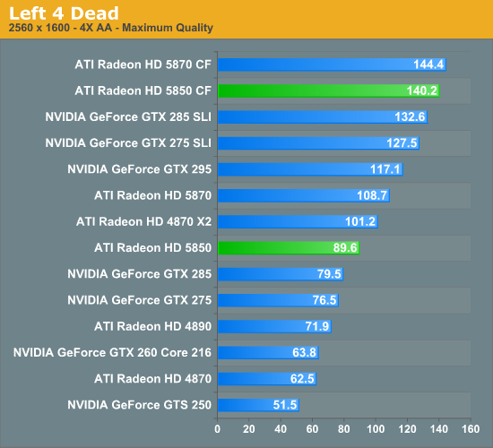
Task: Select the 'NVIDIA GeForce GTX 285' single-card label
Action: (139, 274)
